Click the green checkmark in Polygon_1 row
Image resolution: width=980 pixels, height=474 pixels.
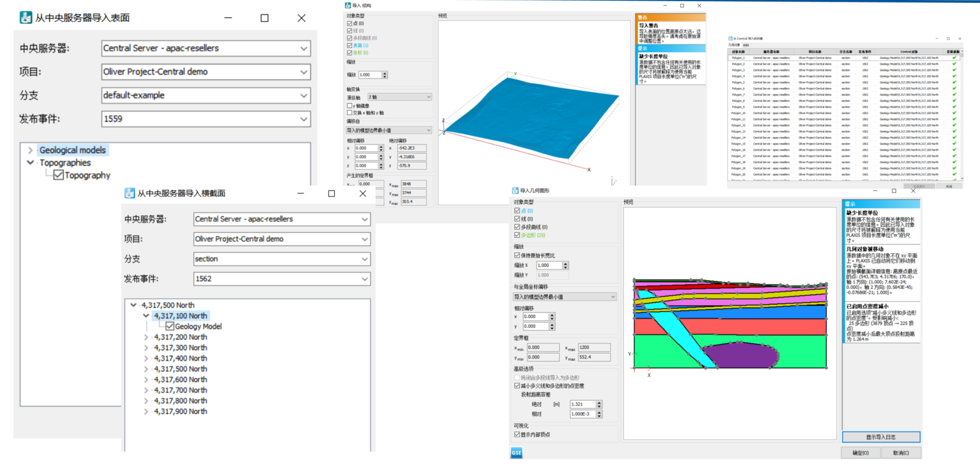coord(954,58)
